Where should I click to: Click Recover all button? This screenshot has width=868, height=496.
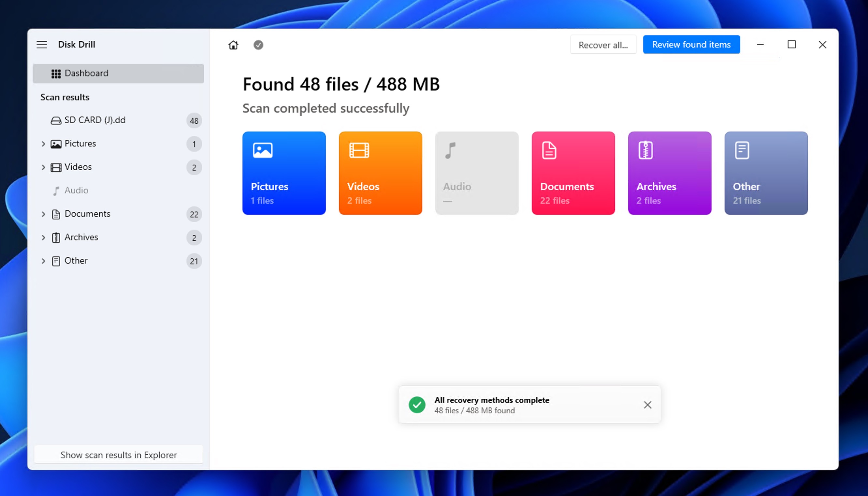603,45
